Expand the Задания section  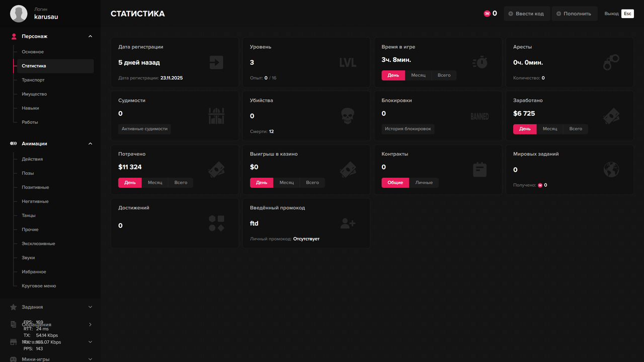click(91, 307)
